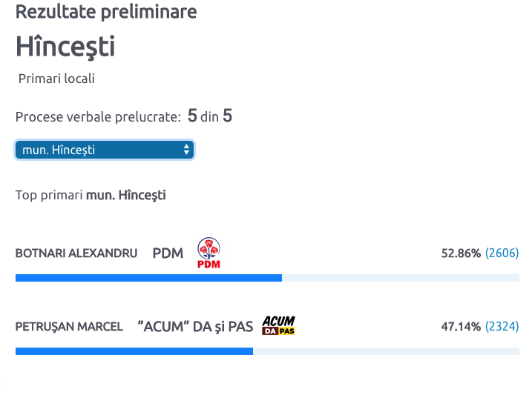Click Petrușan Marcel's blue progress bar
Image resolution: width=532 pixels, height=418 pixels.
[134, 351]
